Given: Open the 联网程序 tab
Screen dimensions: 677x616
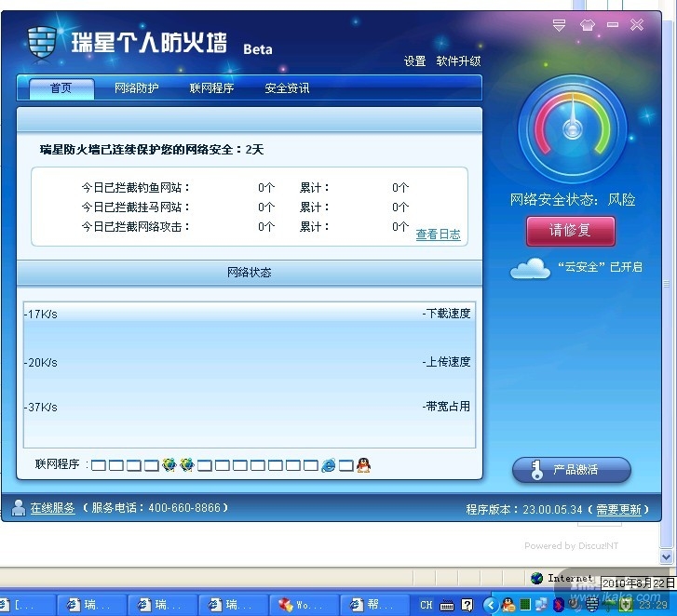Looking at the screenshot, I should coord(211,88).
